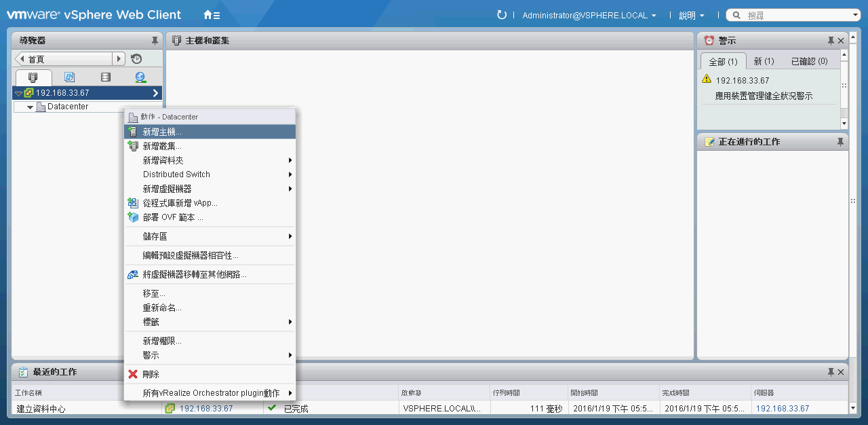Choose 新增叢集... from the context menu
Screen dimensions: 868x425
[x=210, y=146]
